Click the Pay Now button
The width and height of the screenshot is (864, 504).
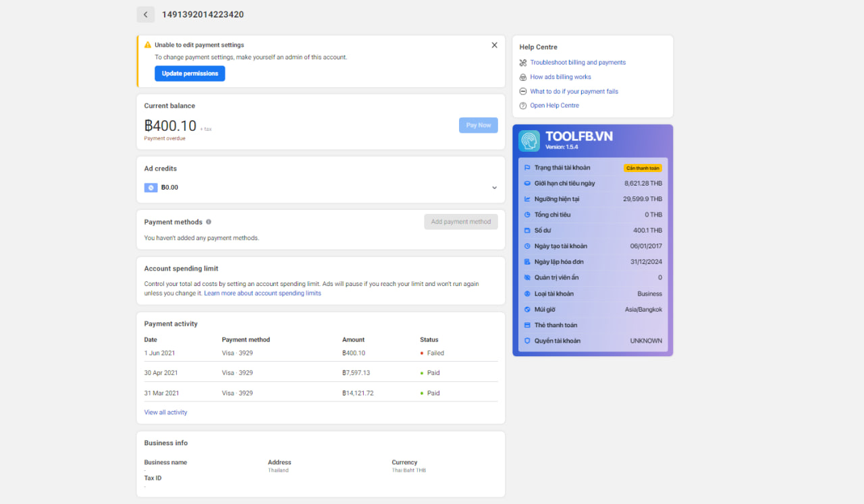pyautogui.click(x=479, y=125)
